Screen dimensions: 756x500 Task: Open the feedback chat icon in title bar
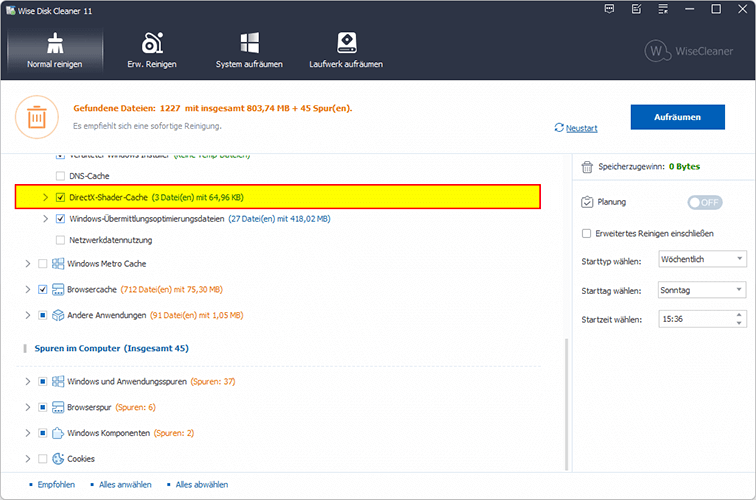[609, 9]
